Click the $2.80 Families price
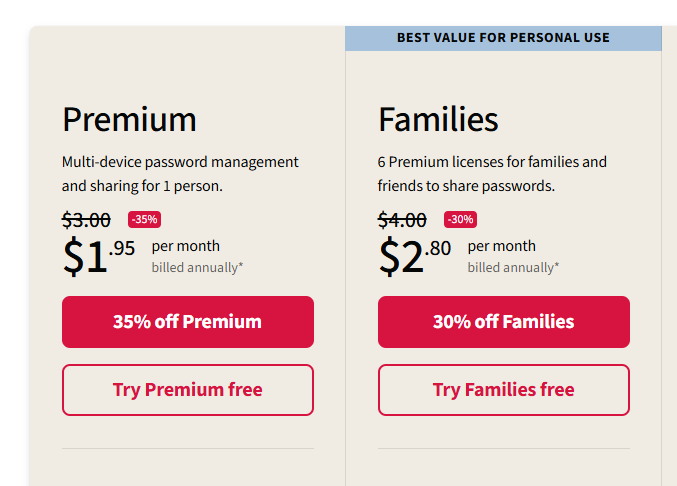Viewport: 677px width, 486px height. 415,256
